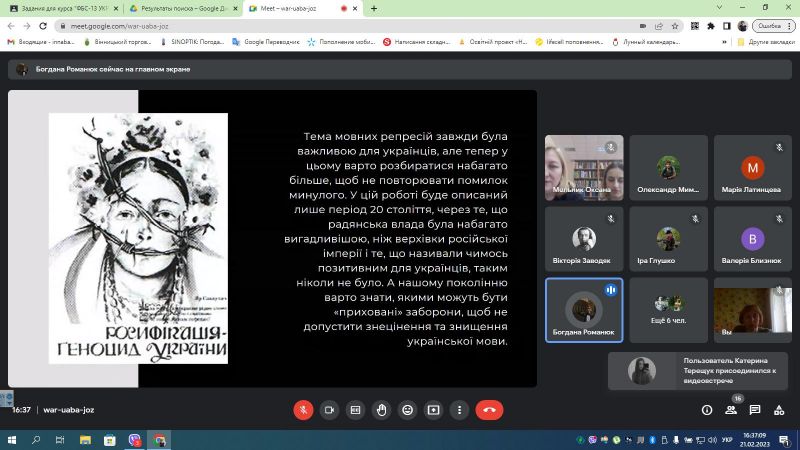This screenshot has width=800, height=450.
Task: Select the Іра Глушко participant tile
Action: (x=668, y=239)
